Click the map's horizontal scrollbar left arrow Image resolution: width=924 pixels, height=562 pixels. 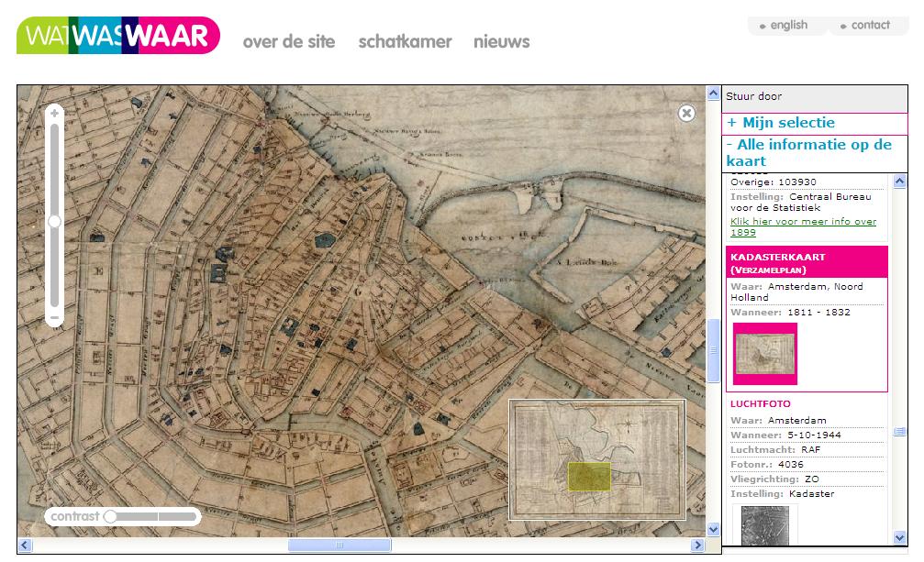click(x=24, y=545)
